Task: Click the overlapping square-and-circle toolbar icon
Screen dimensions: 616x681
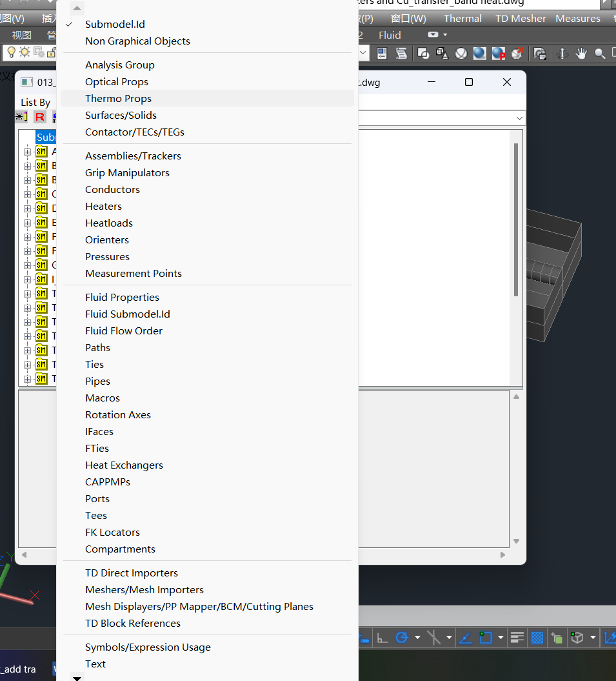Action: click(423, 54)
